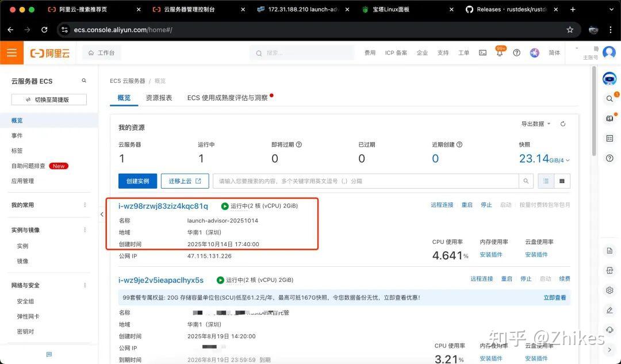Click 切换至简捷版 to switch console version

pos(49,99)
